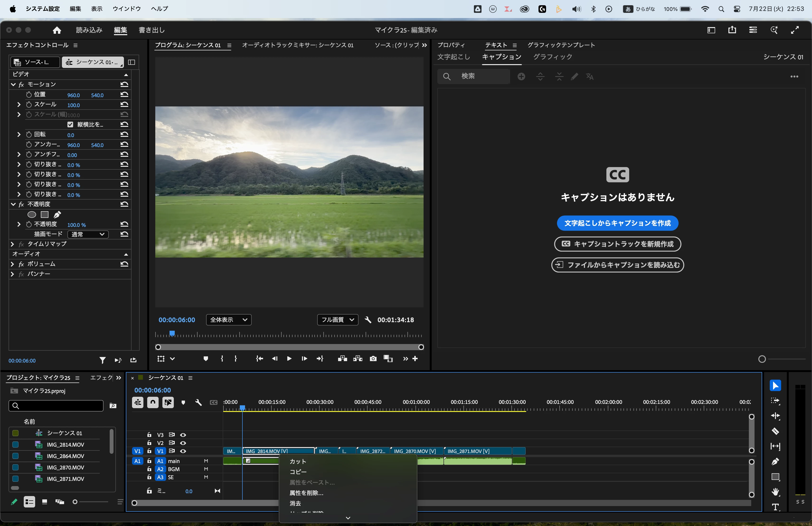This screenshot has height=526, width=812.
Task: Select the Type tool
Action: coord(775,507)
